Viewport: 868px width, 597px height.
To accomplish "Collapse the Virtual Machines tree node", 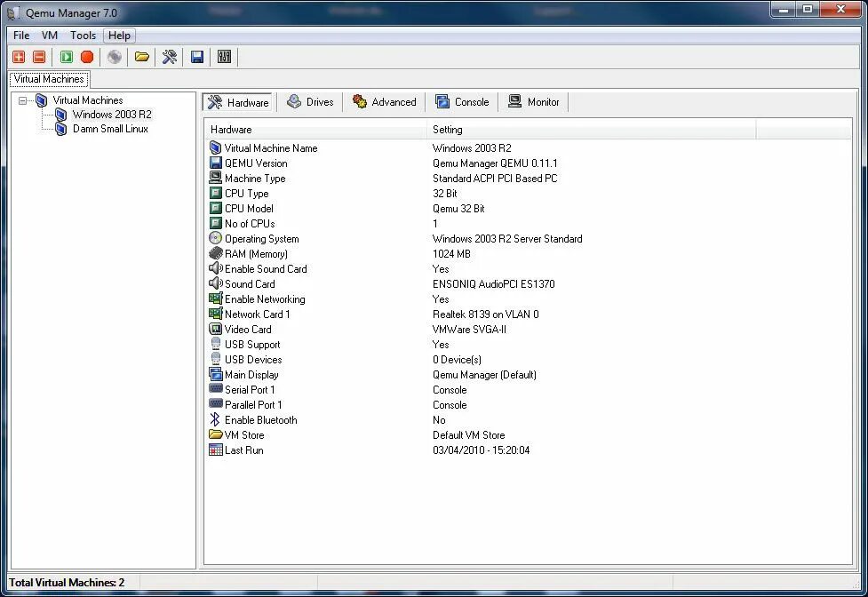I will [23, 100].
